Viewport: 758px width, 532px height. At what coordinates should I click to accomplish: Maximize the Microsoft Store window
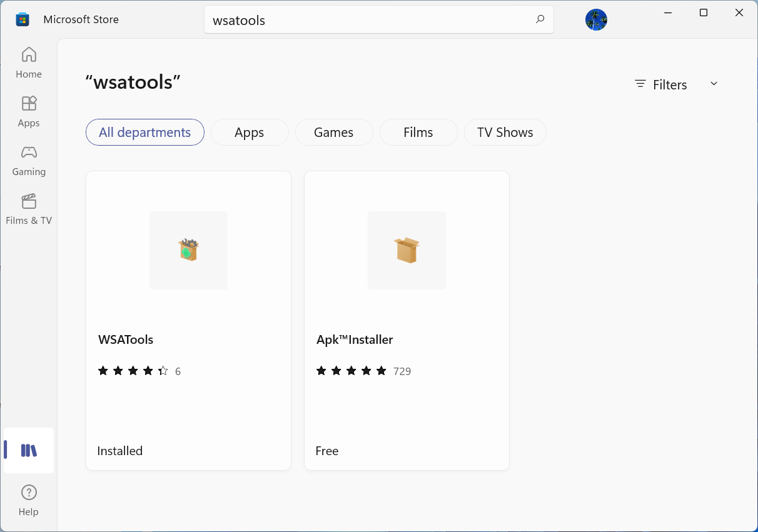coord(704,13)
